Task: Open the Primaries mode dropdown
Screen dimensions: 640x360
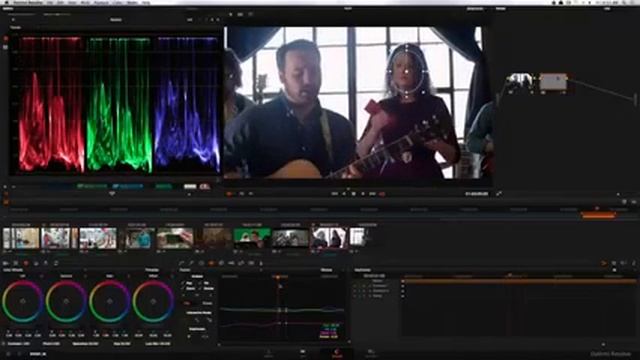Action: [x=153, y=270]
